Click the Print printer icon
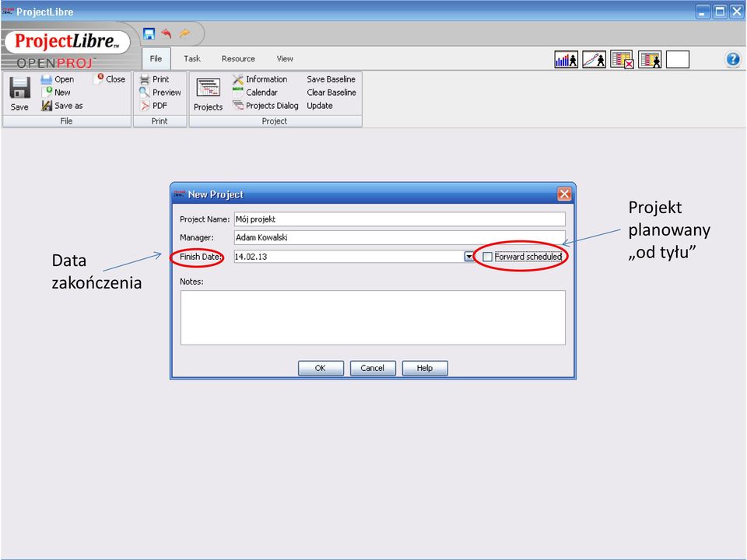 tap(145, 79)
